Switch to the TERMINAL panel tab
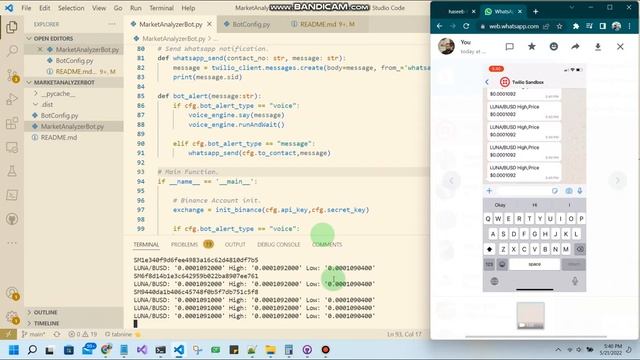 coord(146,244)
